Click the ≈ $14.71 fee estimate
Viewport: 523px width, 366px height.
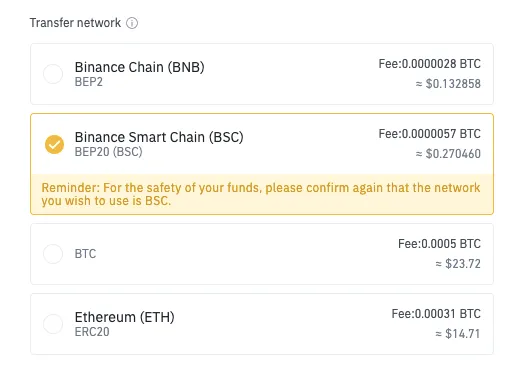(x=458, y=334)
